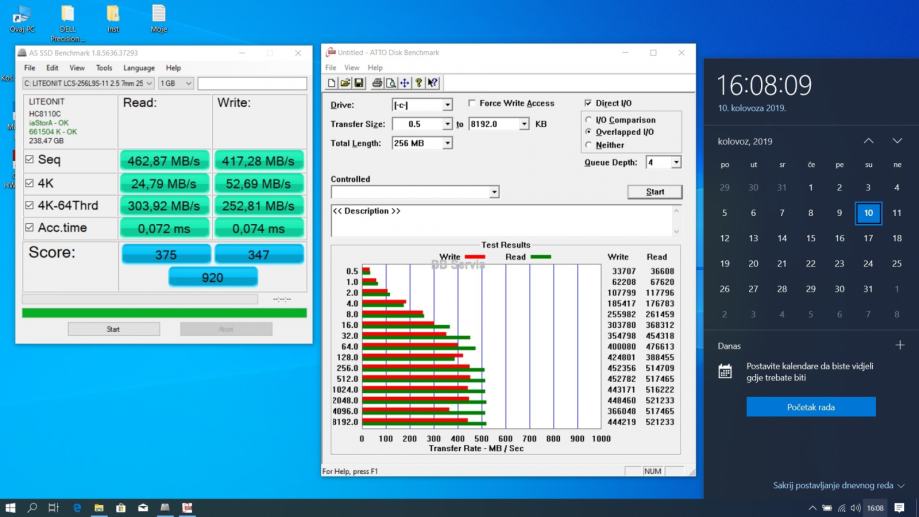This screenshot has height=517, width=919.
Task: Switch to ATTO Disk Benchmark taskbar icon
Action: (187, 508)
